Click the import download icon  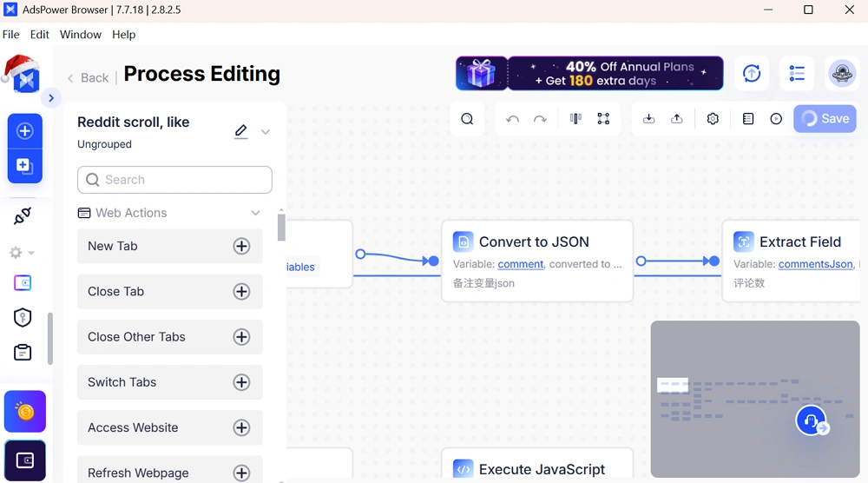coord(648,118)
